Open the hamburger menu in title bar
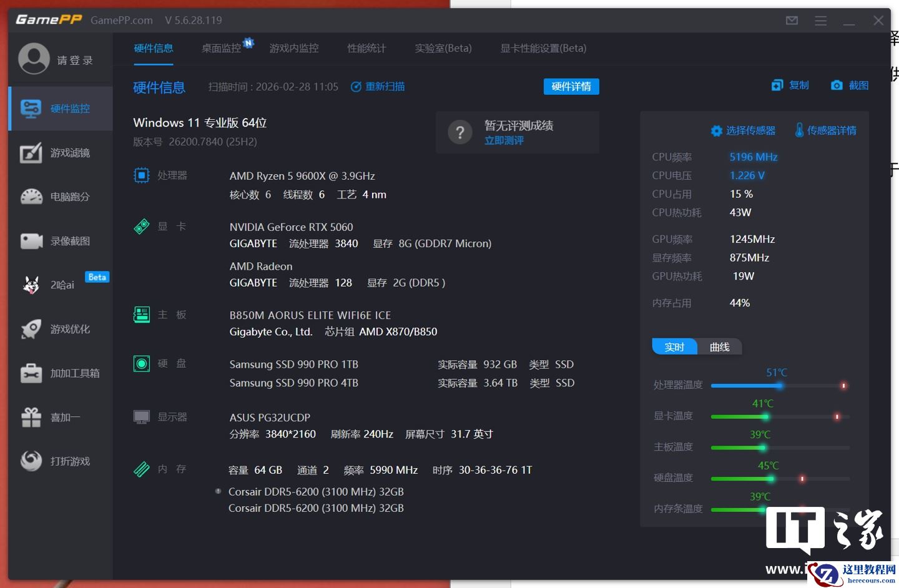899x588 pixels. click(x=820, y=21)
